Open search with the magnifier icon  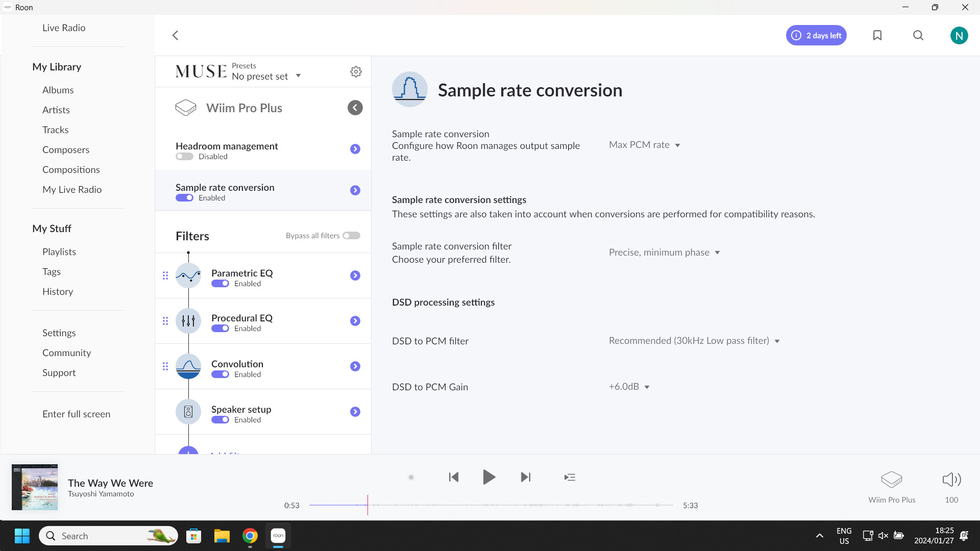click(918, 35)
